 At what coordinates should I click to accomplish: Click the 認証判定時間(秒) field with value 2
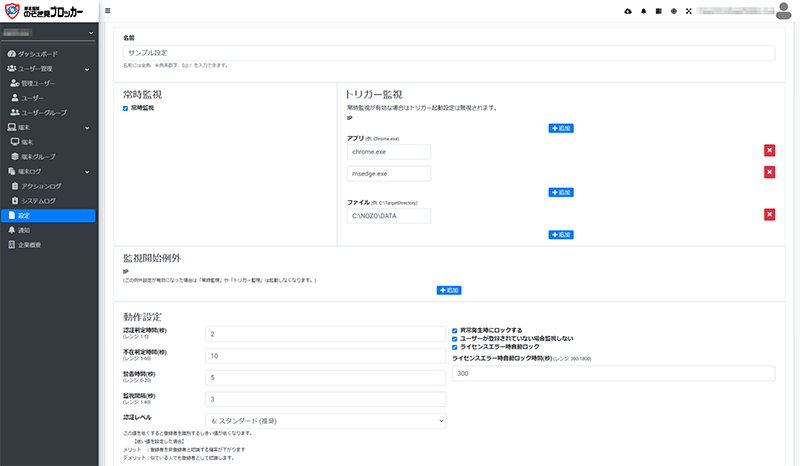(326, 334)
